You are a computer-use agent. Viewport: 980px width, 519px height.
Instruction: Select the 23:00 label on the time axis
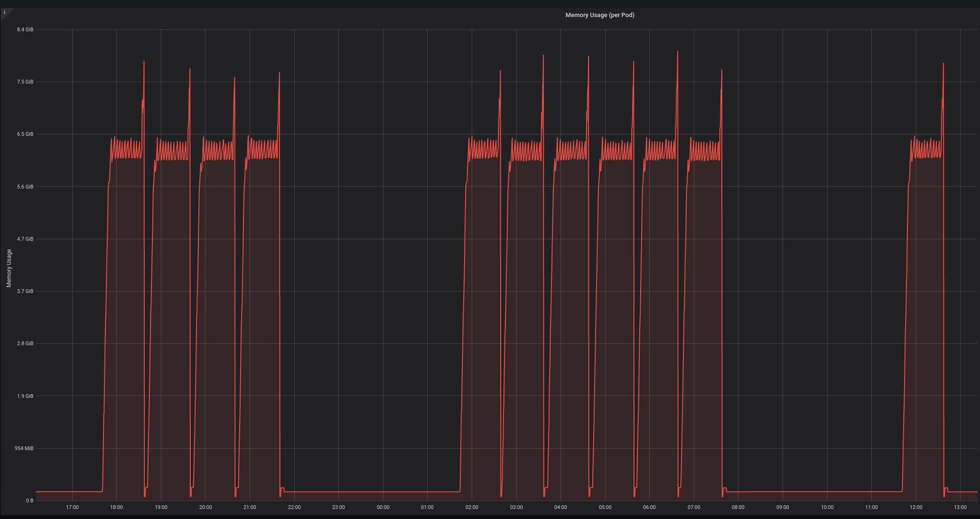pyautogui.click(x=338, y=507)
